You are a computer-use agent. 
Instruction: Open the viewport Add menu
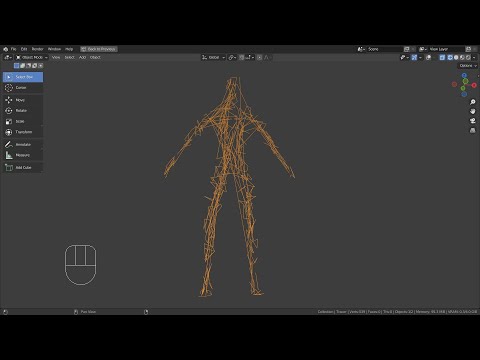(x=82, y=57)
